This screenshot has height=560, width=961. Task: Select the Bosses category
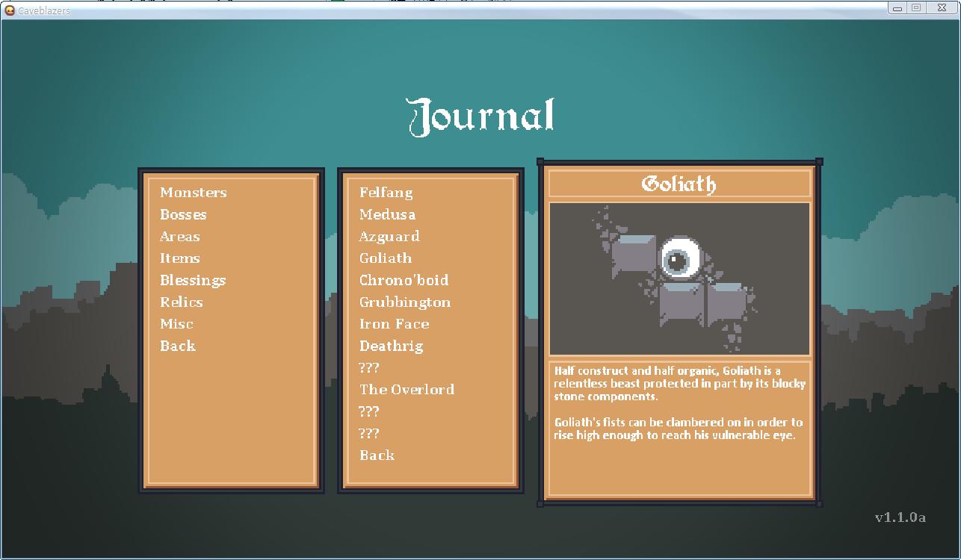click(183, 214)
